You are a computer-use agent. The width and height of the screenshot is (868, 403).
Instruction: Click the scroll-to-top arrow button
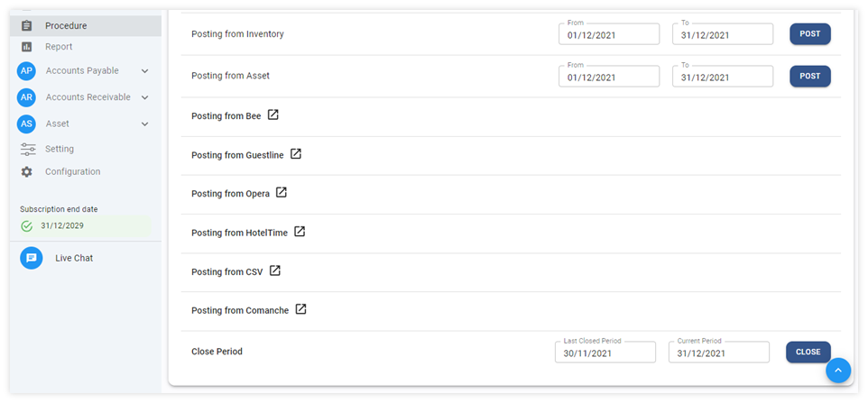(x=838, y=370)
